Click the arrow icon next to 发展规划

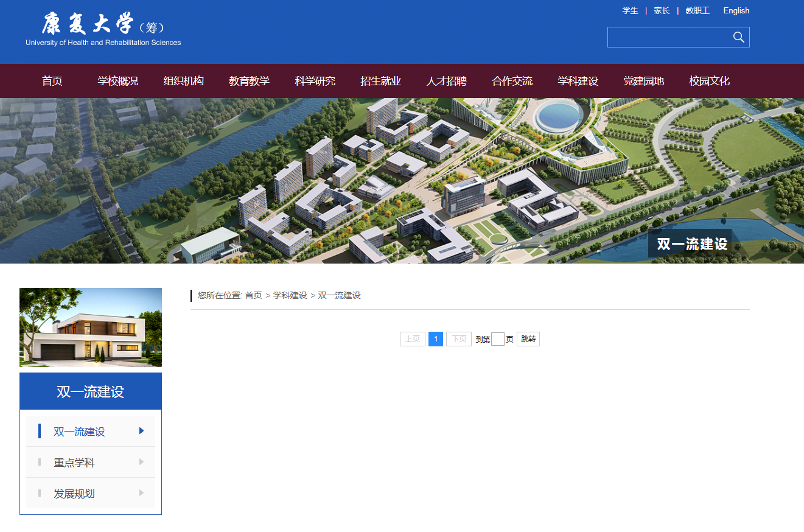(140, 493)
